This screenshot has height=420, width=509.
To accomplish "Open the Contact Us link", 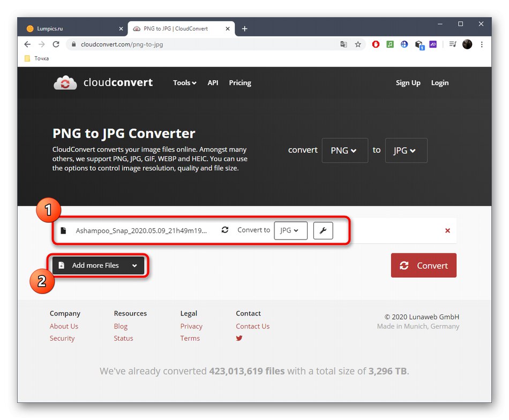I will [x=252, y=326].
